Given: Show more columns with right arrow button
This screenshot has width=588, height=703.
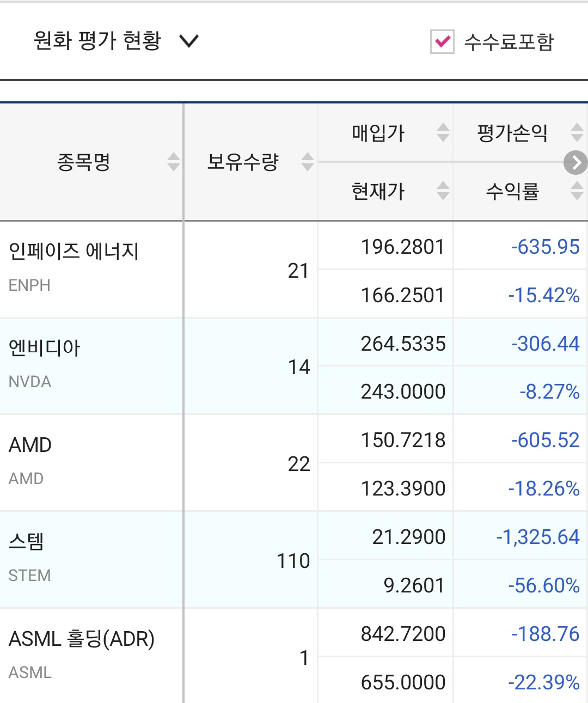Looking at the screenshot, I should (575, 162).
